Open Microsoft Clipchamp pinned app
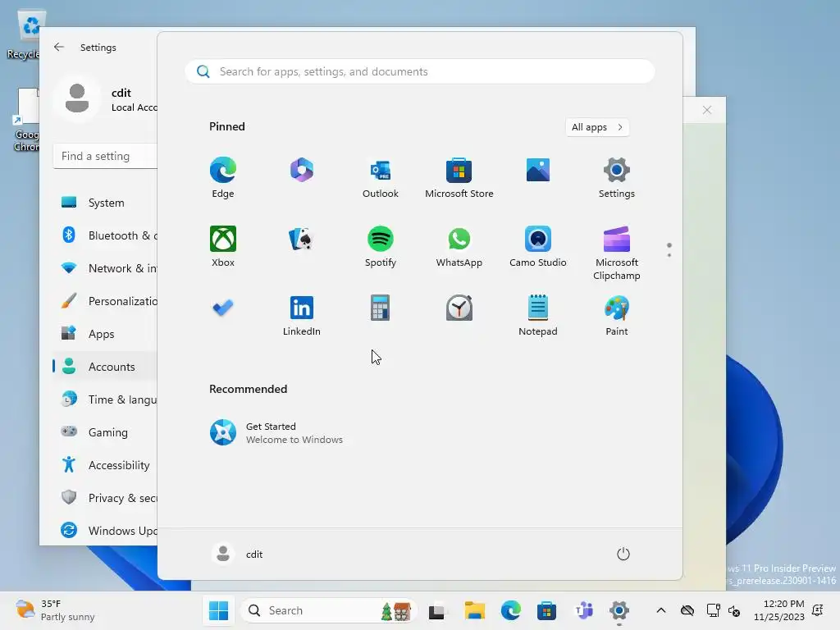Screen dimensions: 840x630 [617, 253]
